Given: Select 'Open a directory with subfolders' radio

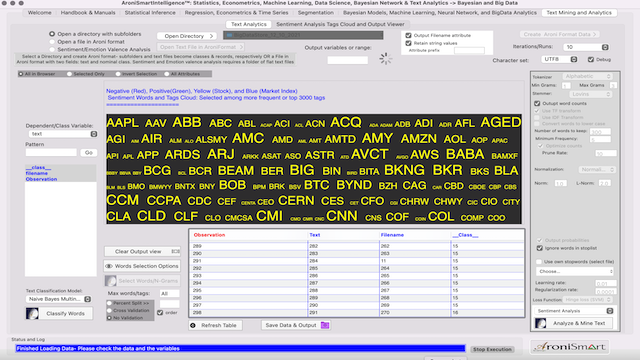Looking at the screenshot, I should tap(52, 34).
